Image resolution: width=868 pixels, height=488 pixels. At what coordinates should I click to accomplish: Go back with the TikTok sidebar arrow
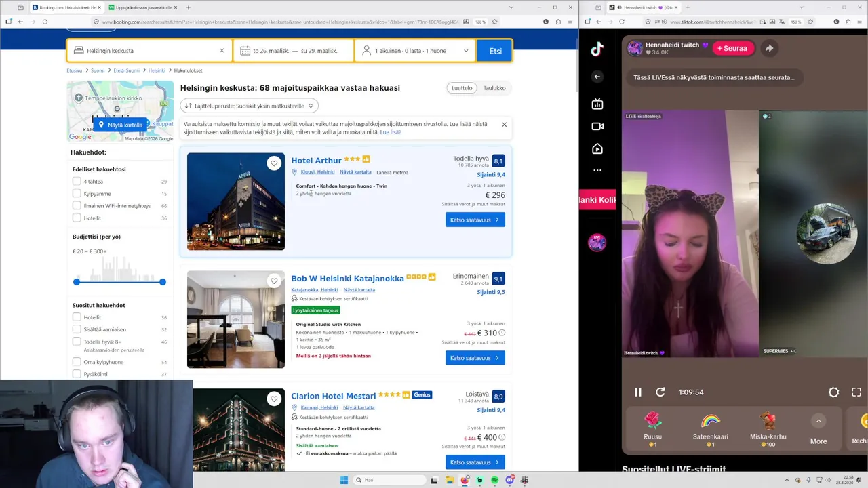[597, 77]
